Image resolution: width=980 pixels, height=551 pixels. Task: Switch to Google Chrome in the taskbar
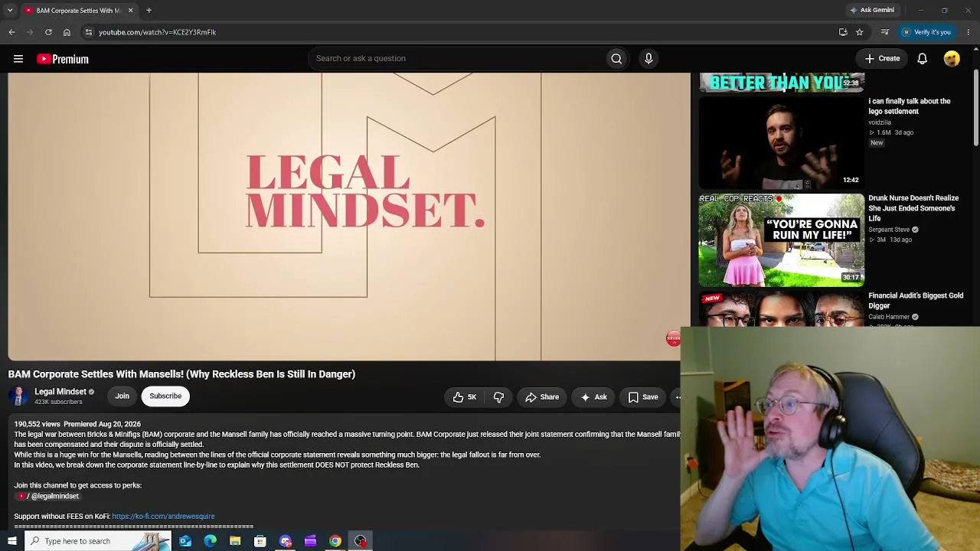[x=335, y=541]
